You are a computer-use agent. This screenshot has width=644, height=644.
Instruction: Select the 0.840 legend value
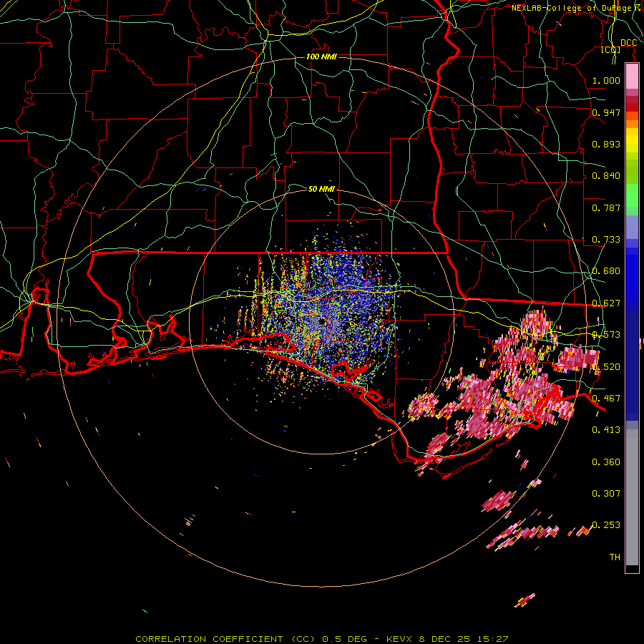pyautogui.click(x=606, y=176)
